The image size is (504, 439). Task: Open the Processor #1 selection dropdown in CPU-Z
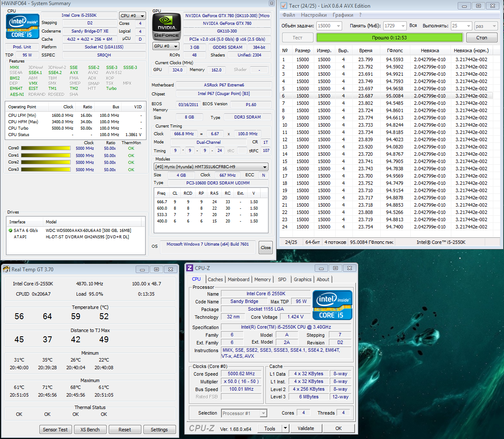[x=244, y=413]
